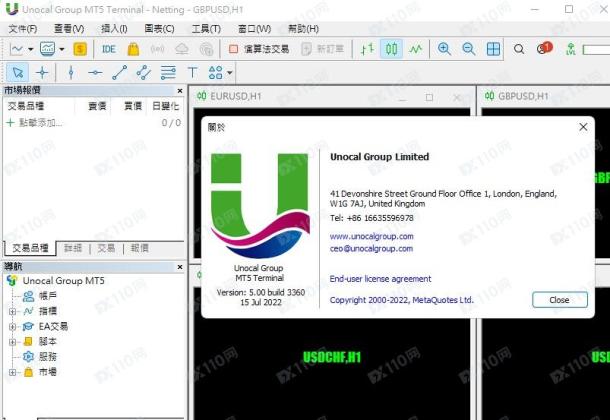Screen dimensions: 610x420
Task: Click the New Order toolbar button
Action: tap(323, 49)
